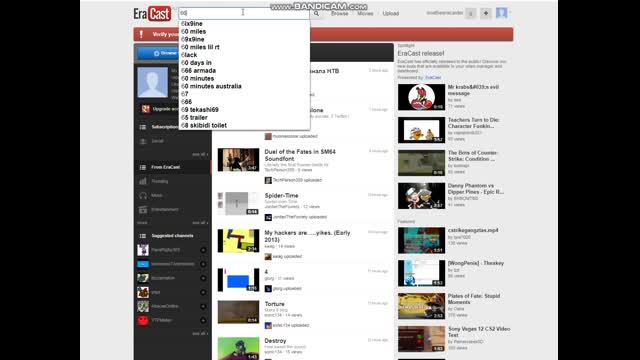Click the exclamation alert icon on red banner

tap(141, 34)
